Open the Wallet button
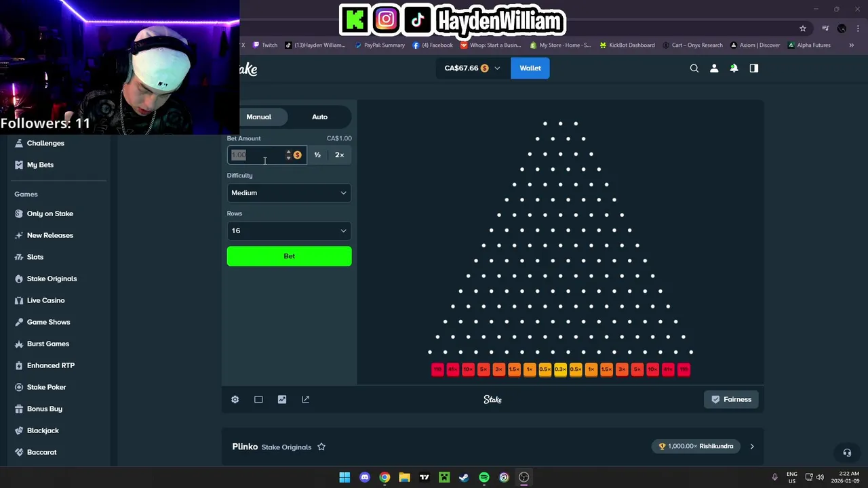868x488 pixels. click(530, 68)
